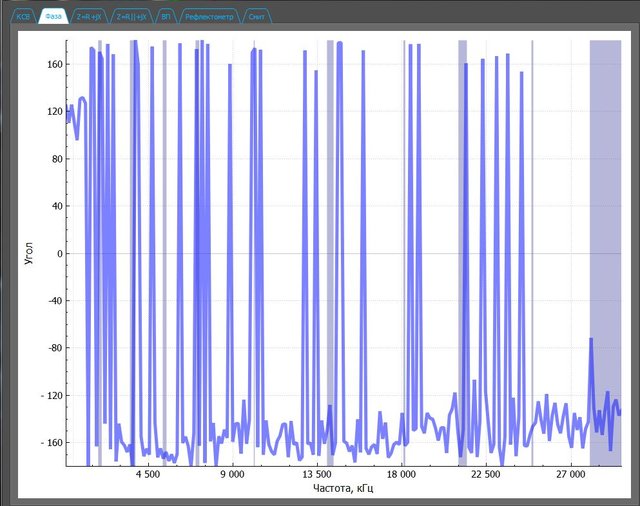Image resolution: width=640 pixels, height=506 pixels.
Task: Open the Z=R+jX tab
Action: [90, 17]
